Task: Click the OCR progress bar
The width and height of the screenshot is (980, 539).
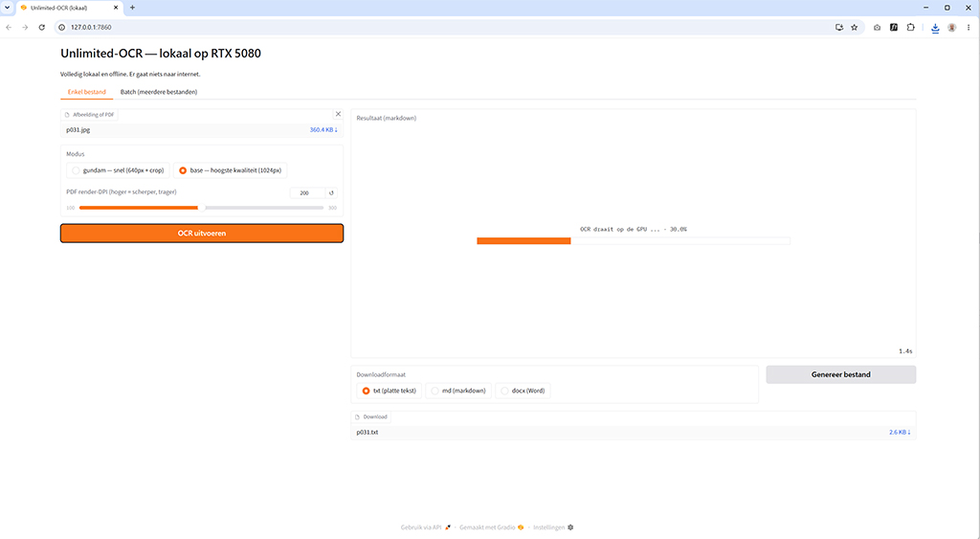Action: click(x=634, y=240)
